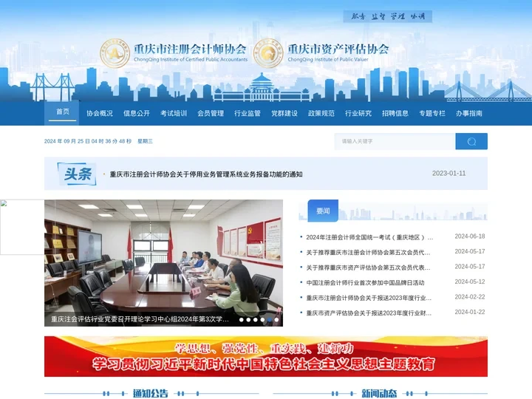Open 重庆市资产评估协会关于报送2023年度行业财 link
Screen dimensions: 532x399
[369, 313]
